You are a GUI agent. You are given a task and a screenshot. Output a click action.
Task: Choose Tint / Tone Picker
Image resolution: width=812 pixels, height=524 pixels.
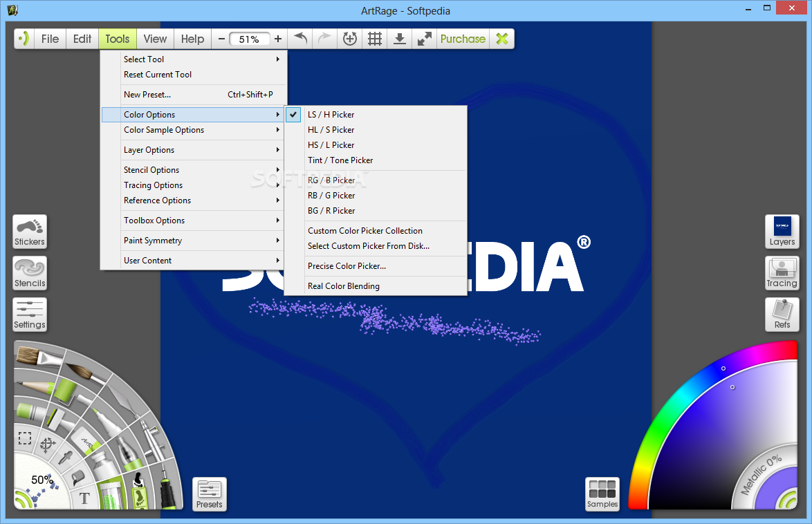[x=376, y=160]
